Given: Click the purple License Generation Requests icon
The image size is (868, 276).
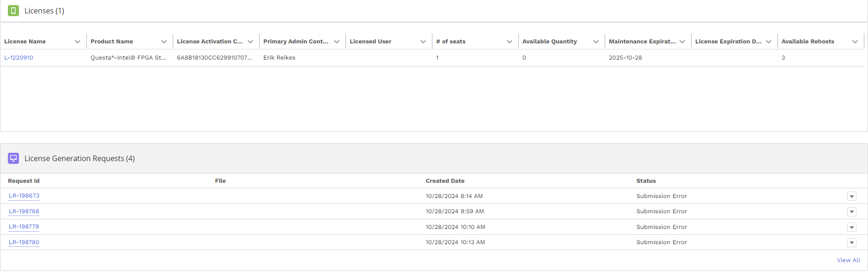Looking at the screenshot, I should [x=13, y=158].
